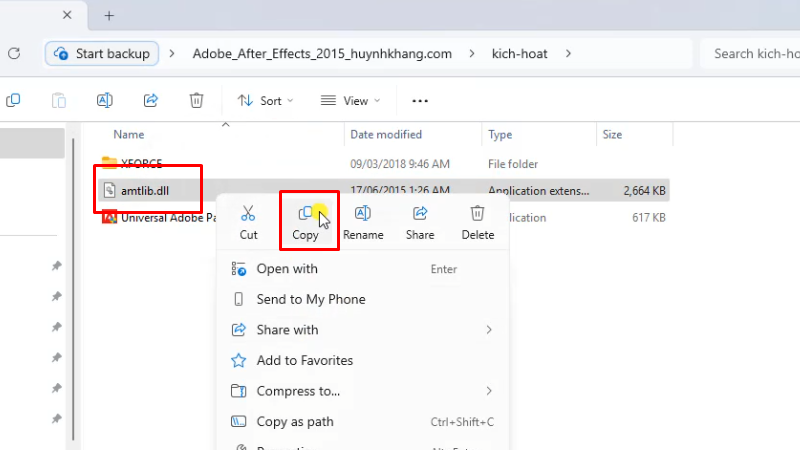The width and height of the screenshot is (800, 450).
Task: Choose Send to My Phone
Action: (x=363, y=299)
